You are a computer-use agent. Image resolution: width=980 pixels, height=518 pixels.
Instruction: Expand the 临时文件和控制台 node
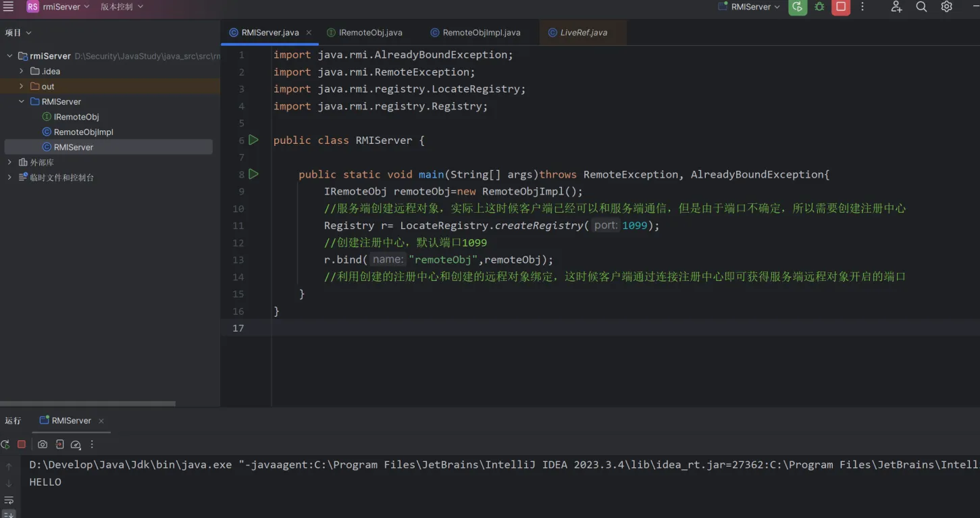(10, 178)
